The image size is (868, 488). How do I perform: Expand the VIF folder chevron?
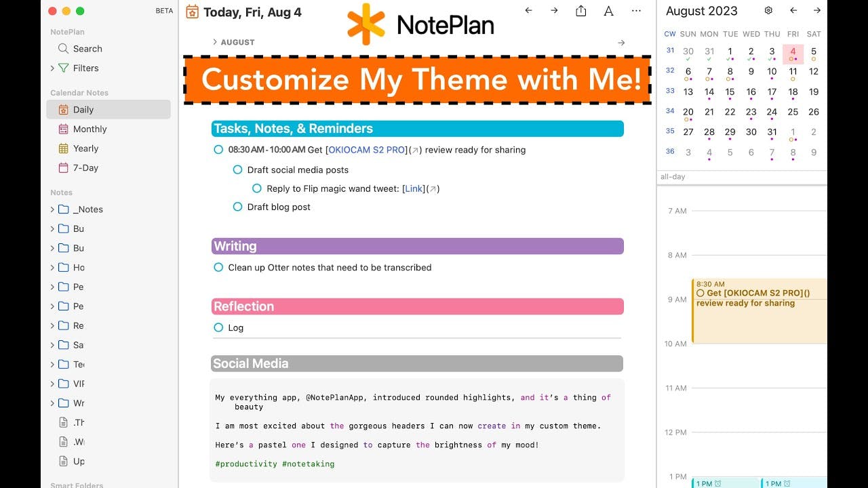tap(52, 384)
